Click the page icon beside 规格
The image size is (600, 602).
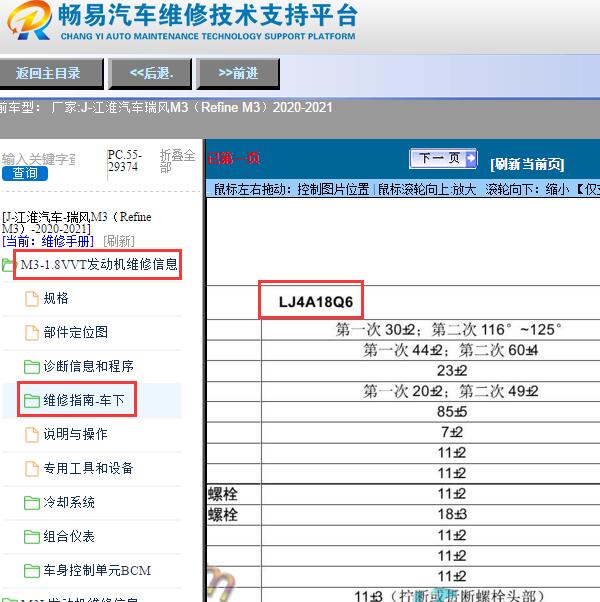(x=32, y=299)
